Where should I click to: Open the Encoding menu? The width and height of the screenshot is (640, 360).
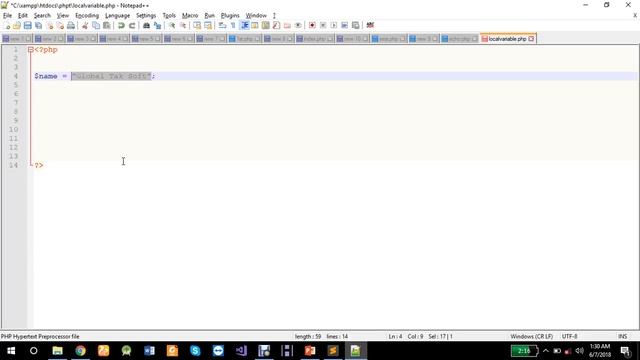87,16
